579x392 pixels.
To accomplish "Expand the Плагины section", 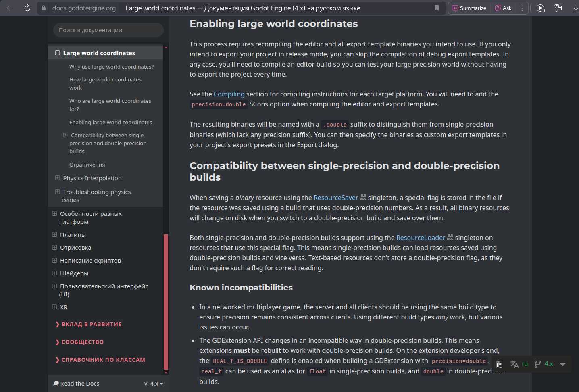I will click(54, 234).
